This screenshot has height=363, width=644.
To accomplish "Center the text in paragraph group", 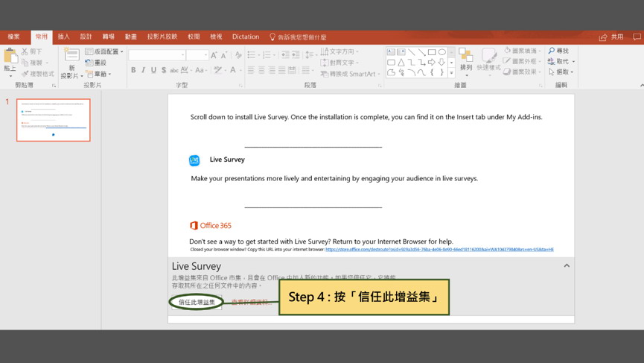I will pyautogui.click(x=261, y=70).
